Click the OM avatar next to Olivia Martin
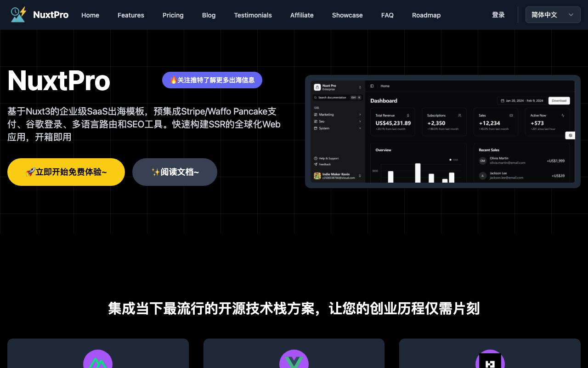 (x=483, y=161)
